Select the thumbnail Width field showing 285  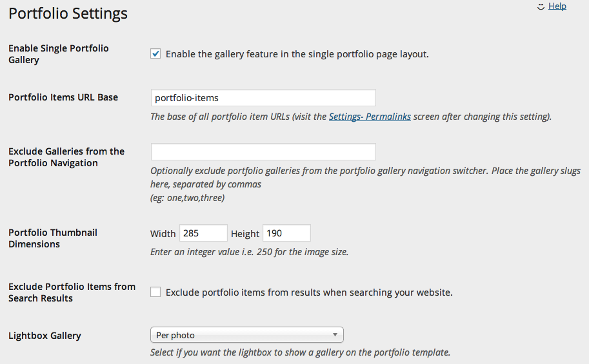click(x=203, y=233)
